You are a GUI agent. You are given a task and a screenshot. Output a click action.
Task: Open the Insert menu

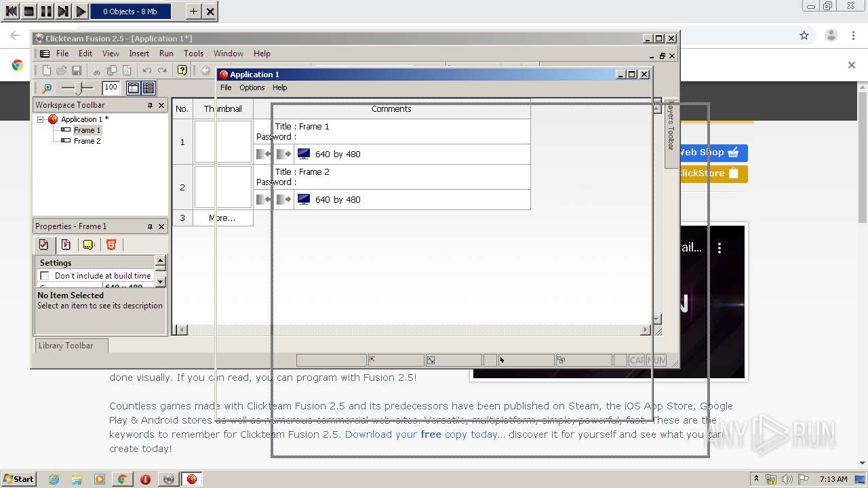(x=139, y=54)
